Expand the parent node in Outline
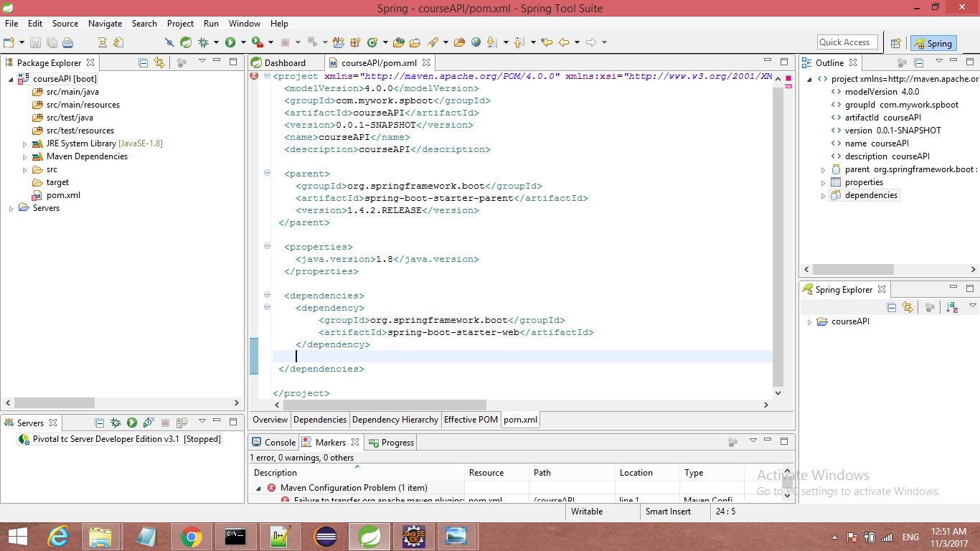The width and height of the screenshot is (980, 551). (x=823, y=170)
